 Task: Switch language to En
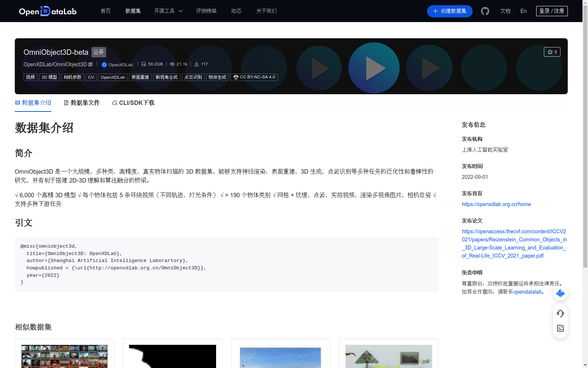pyautogui.click(x=524, y=11)
